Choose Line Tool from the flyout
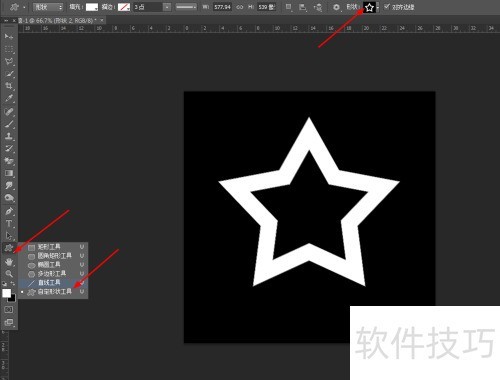 53,283
